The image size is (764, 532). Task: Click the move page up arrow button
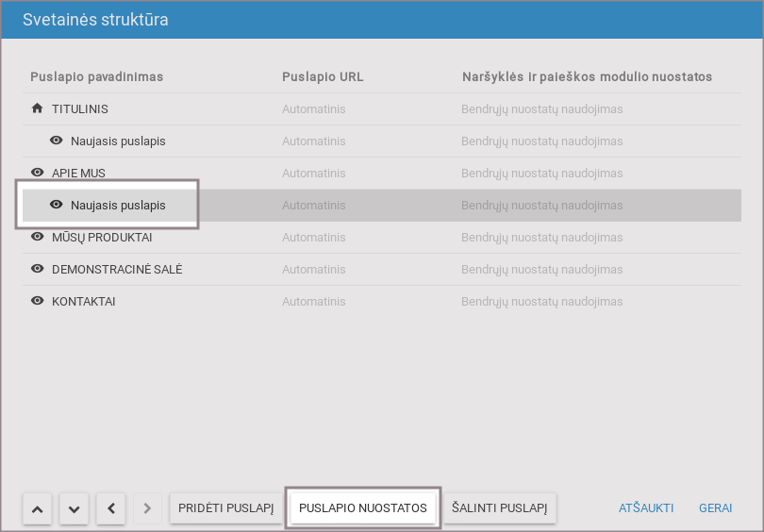point(37,508)
